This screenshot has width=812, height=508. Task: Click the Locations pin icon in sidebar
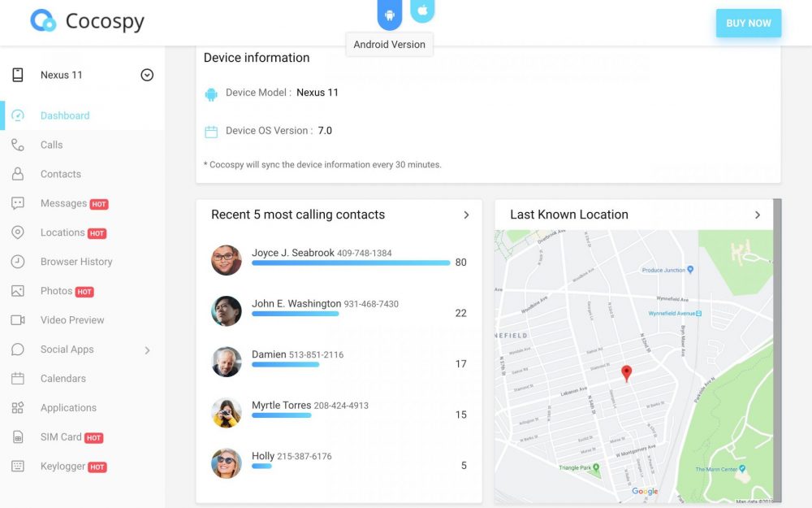18,232
